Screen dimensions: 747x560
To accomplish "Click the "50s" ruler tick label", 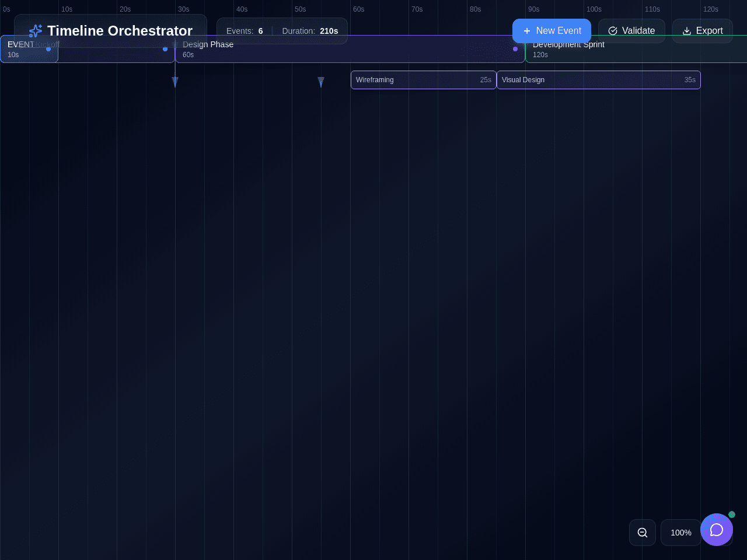I will click(x=301, y=9).
